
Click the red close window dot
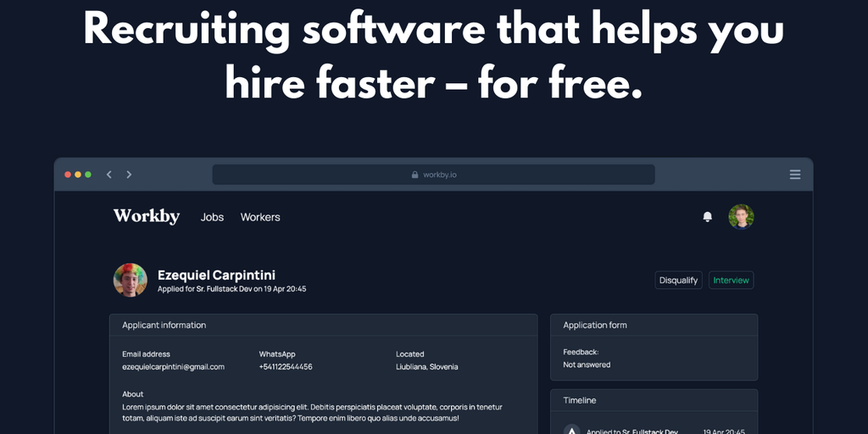click(x=68, y=175)
